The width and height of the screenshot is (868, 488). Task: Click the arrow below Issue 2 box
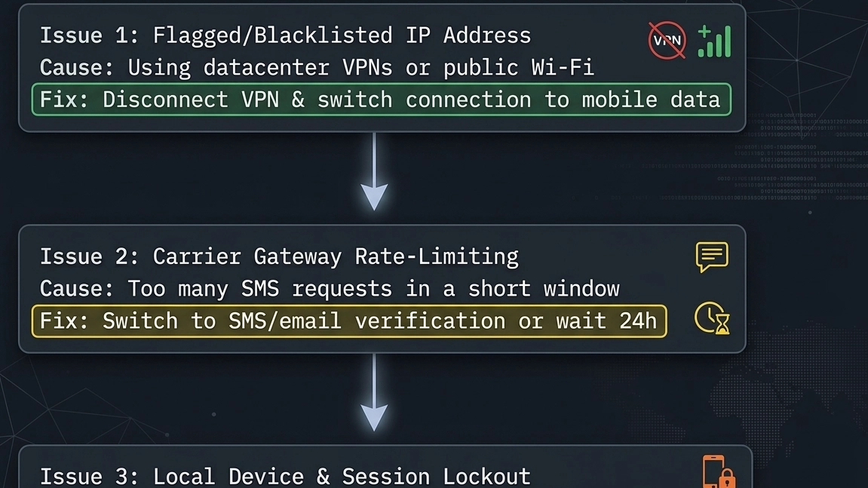pos(374,393)
